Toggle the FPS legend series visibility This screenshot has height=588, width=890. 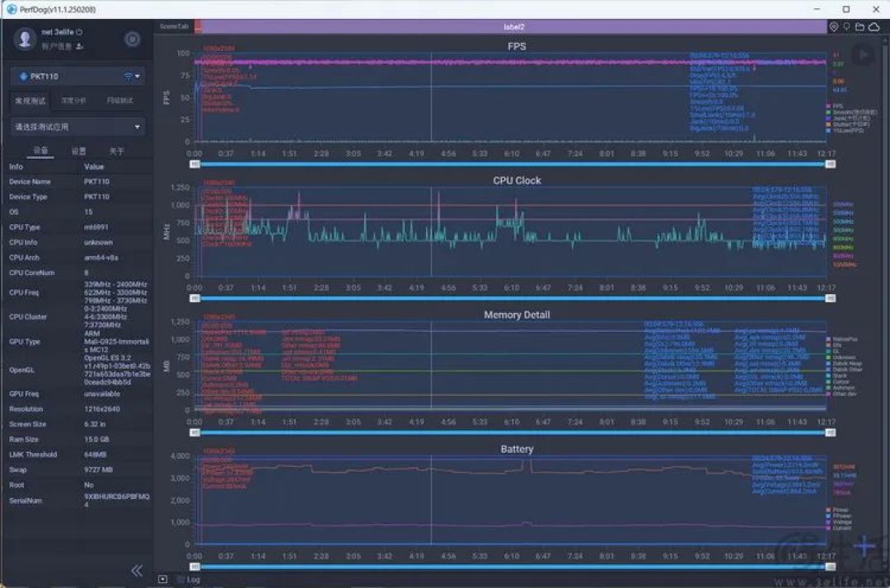point(834,106)
